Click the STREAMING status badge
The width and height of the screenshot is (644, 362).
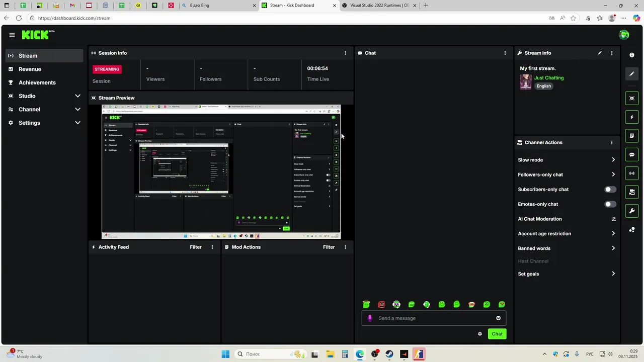[x=107, y=69]
